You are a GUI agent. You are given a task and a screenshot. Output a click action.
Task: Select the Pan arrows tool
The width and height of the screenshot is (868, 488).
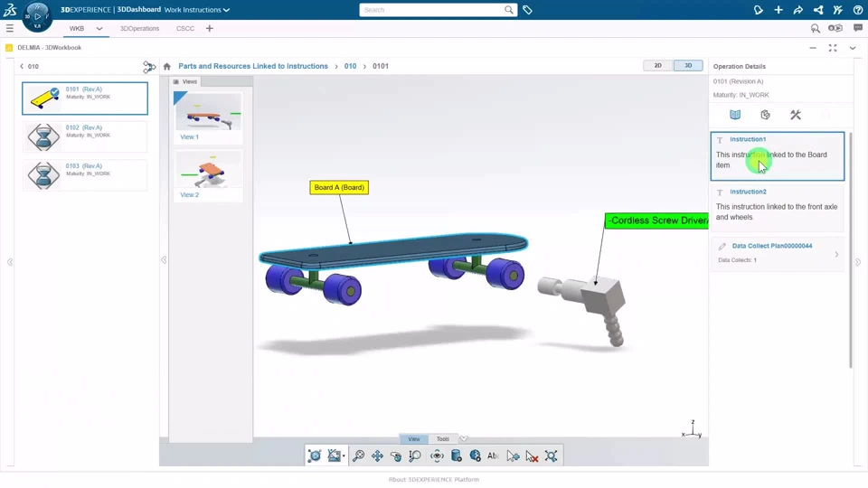pos(378,455)
